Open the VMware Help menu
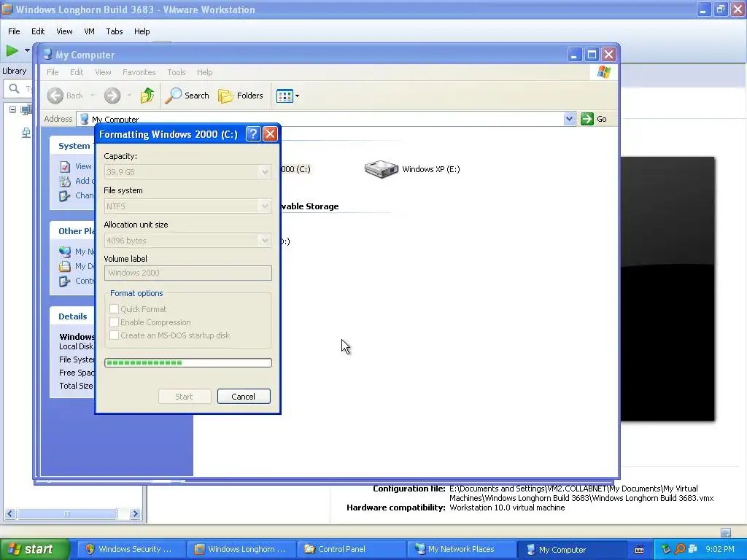 coord(142,31)
